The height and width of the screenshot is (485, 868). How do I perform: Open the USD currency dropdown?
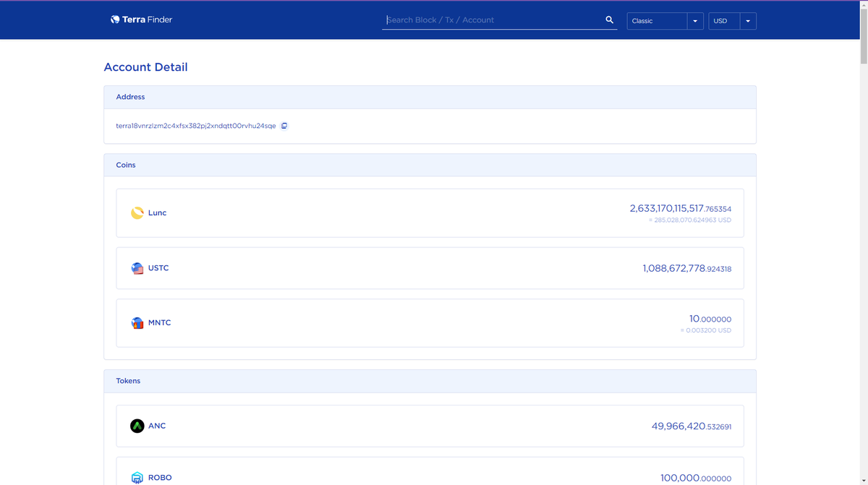[x=732, y=21]
